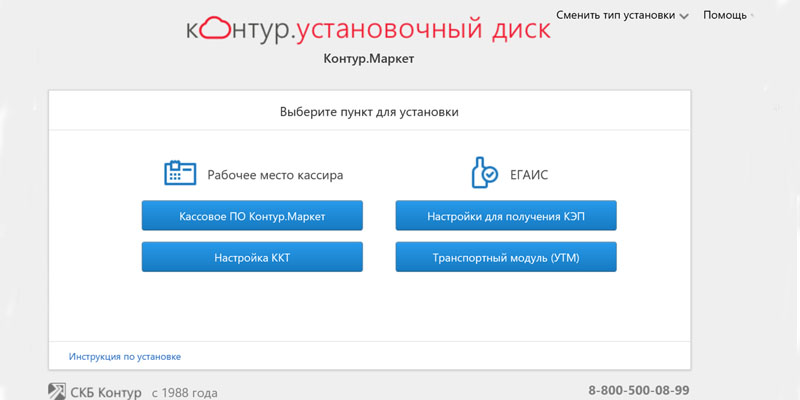Click the Настройка ККТ button
800x400 pixels.
click(x=252, y=257)
